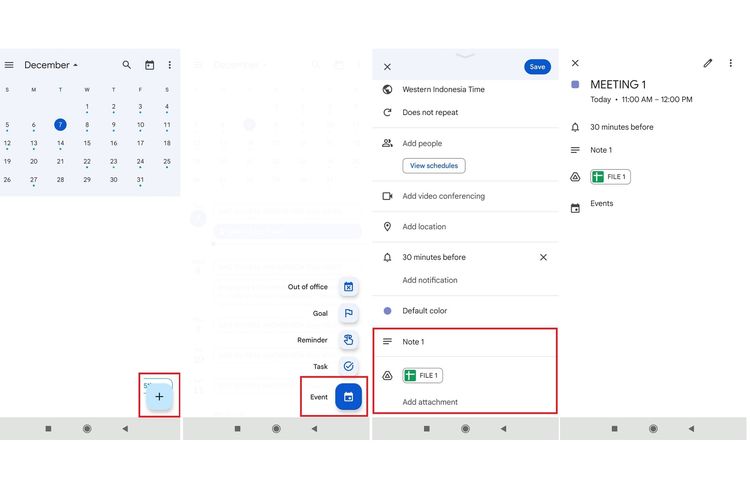
Task: Click the search magnifier in calendar header
Action: click(x=127, y=65)
